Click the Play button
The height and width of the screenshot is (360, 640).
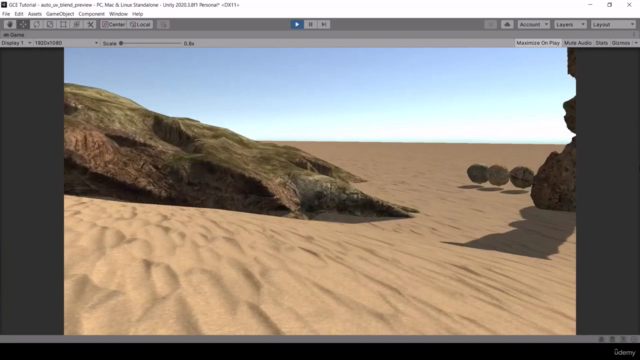pyautogui.click(x=297, y=24)
